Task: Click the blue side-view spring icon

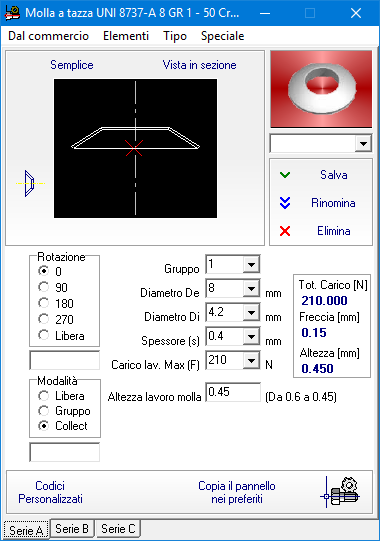Action: coord(30,184)
